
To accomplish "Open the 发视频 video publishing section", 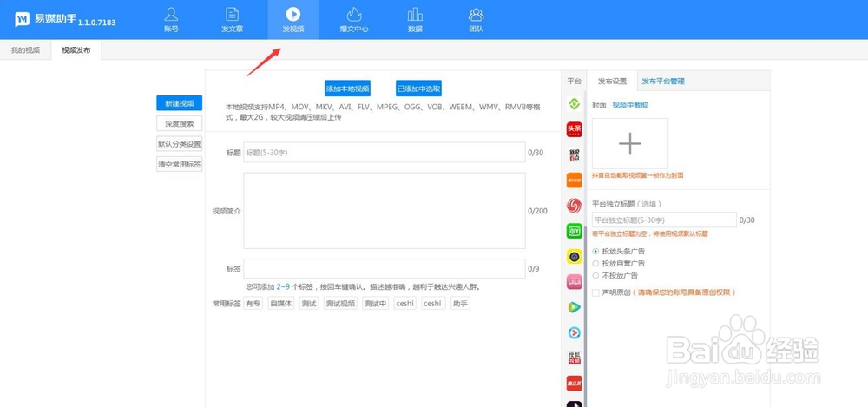I will (293, 19).
